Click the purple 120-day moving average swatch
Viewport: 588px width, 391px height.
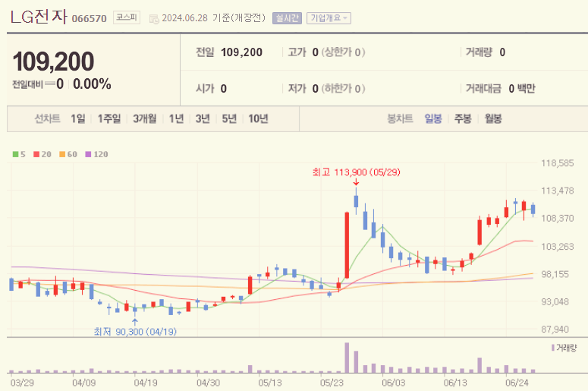[x=88, y=154]
